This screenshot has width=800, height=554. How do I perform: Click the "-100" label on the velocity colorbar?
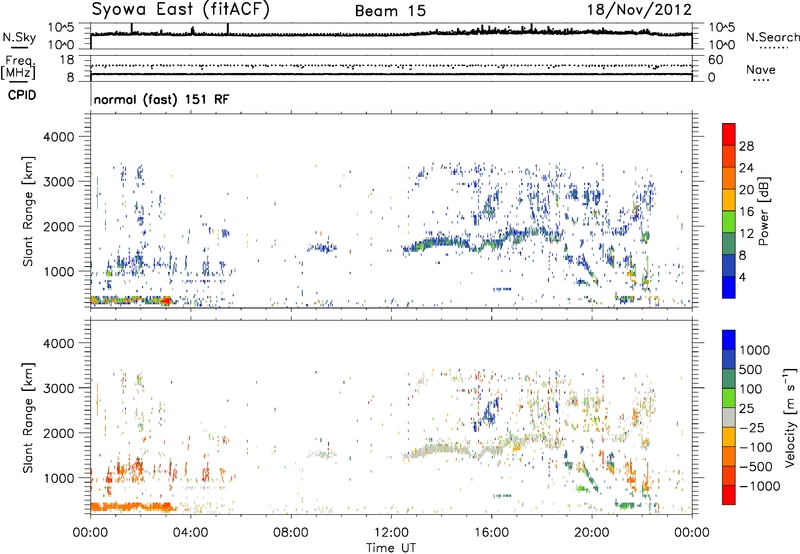(756, 447)
